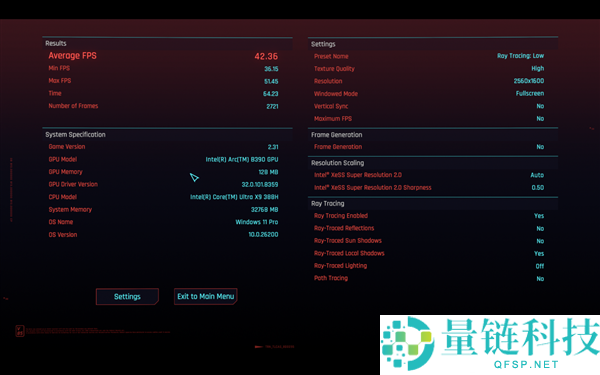Click the GPU Memory value 128 MB
600x375 pixels.
[268, 172]
